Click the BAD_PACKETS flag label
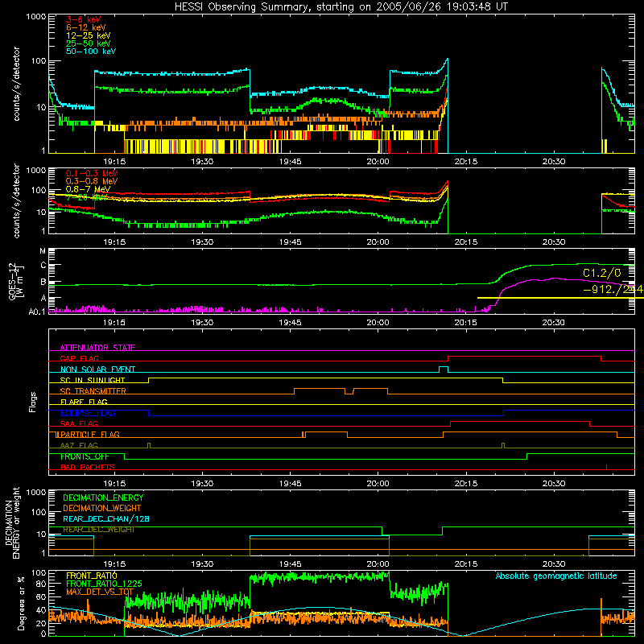644x644 pixels. point(87,467)
